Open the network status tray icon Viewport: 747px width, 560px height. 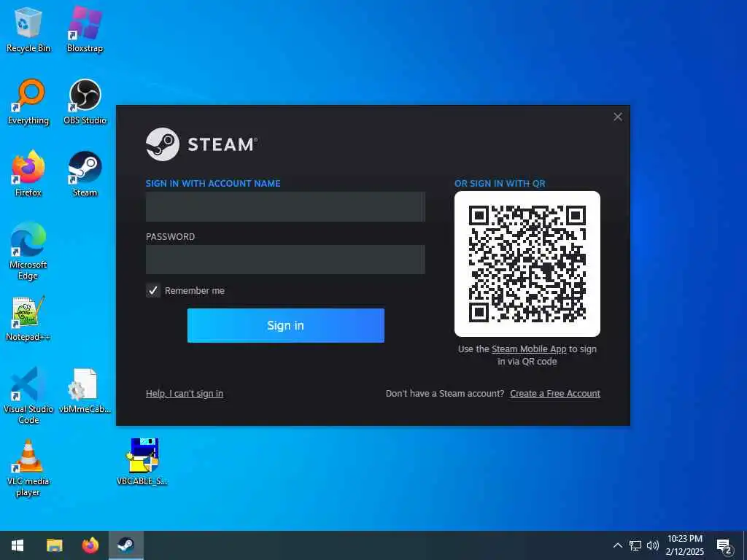635,545
